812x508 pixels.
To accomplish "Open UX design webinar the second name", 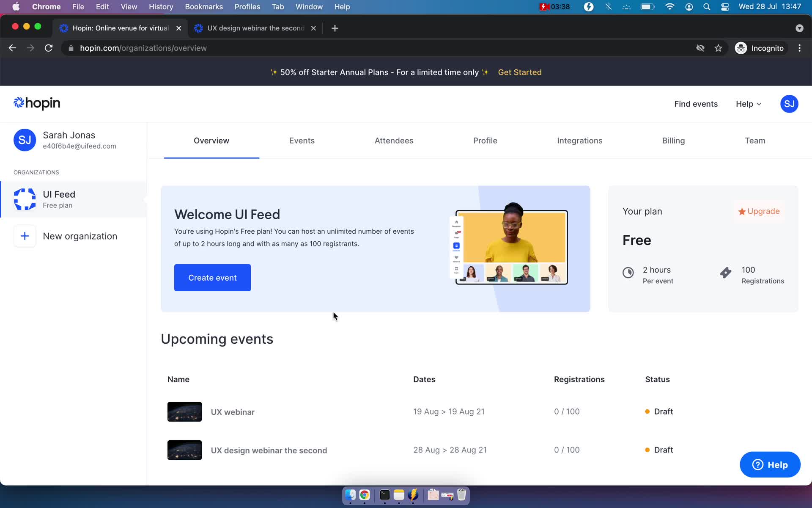I will (269, 450).
